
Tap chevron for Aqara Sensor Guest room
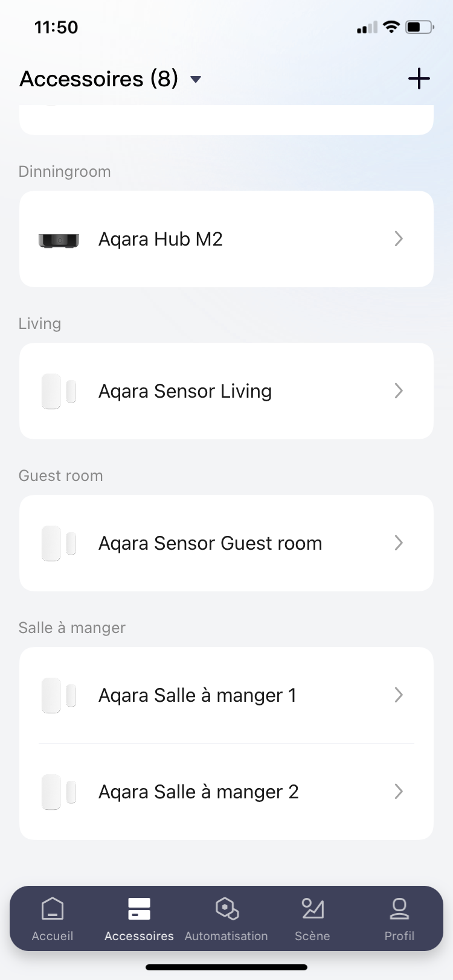[399, 543]
